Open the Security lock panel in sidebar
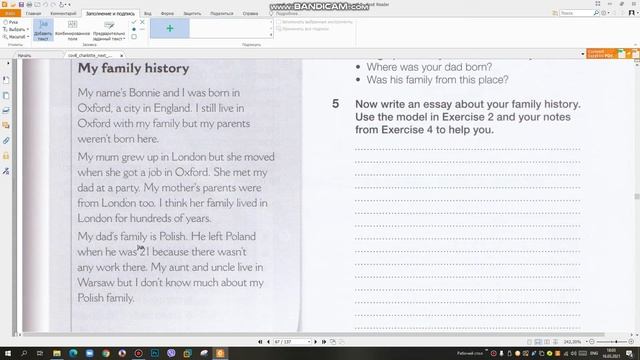This screenshot has height=360, width=640. coord(6,156)
